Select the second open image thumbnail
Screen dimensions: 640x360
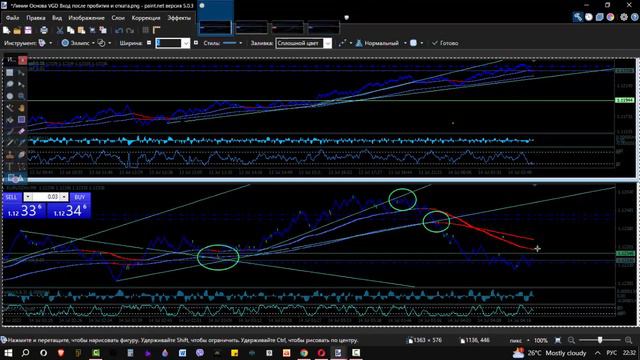pos(251,27)
